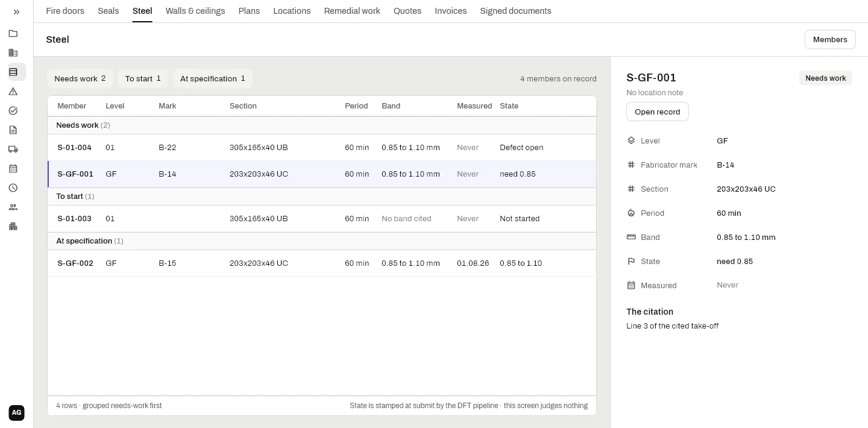Open the people sidebar icon
This screenshot has width=868, height=428.
pyautogui.click(x=13, y=207)
